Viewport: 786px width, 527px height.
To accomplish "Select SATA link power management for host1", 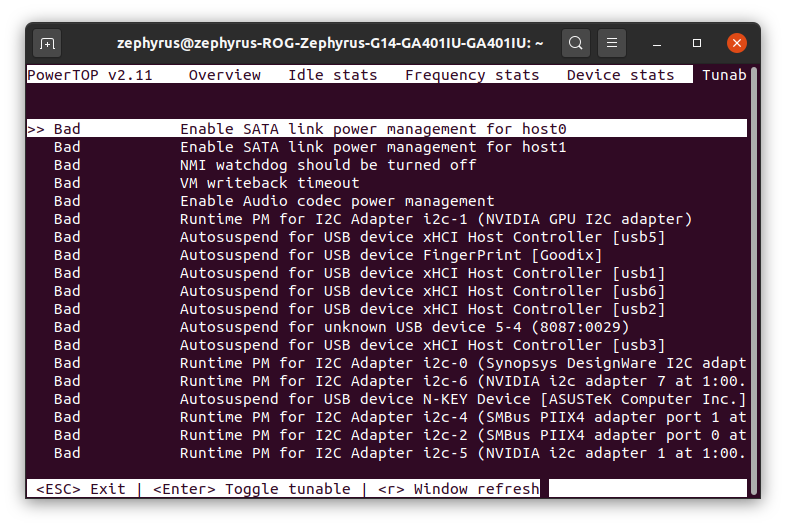I will click(386, 147).
